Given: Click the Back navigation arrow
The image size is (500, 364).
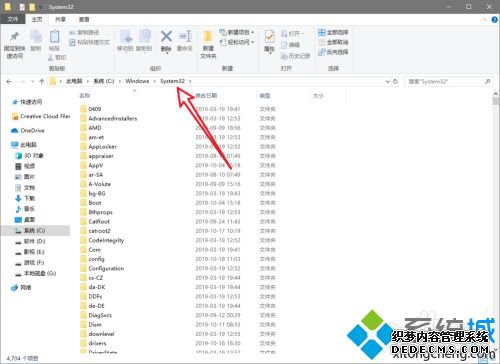Looking at the screenshot, I should coord(9,81).
